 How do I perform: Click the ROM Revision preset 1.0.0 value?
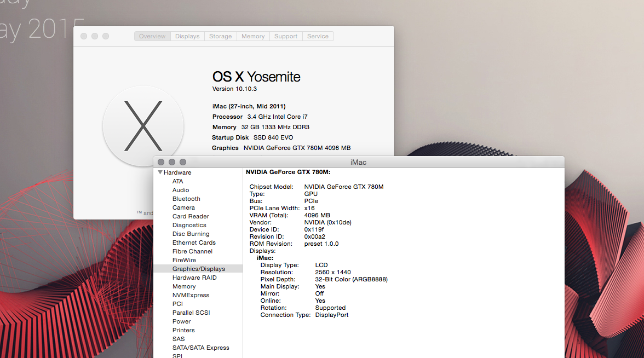321,244
